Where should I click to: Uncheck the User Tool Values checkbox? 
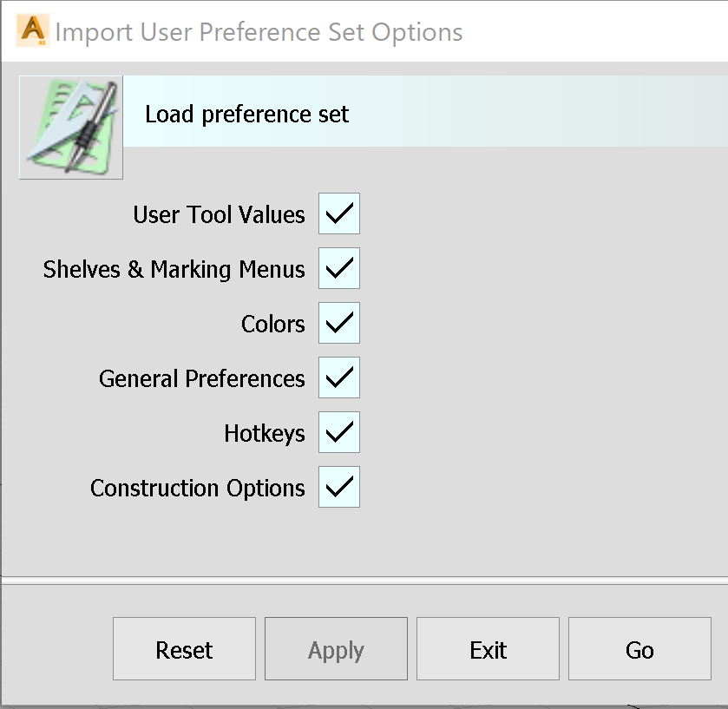tap(338, 213)
